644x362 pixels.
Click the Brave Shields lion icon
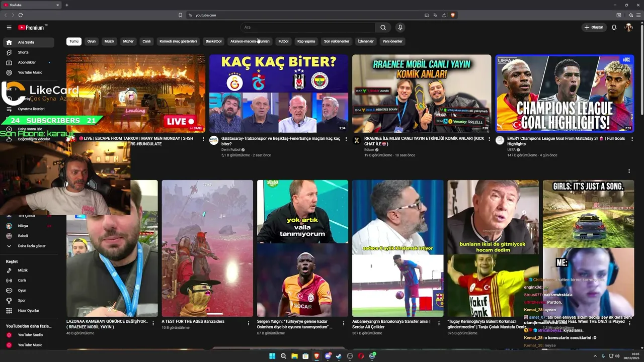tap(453, 15)
